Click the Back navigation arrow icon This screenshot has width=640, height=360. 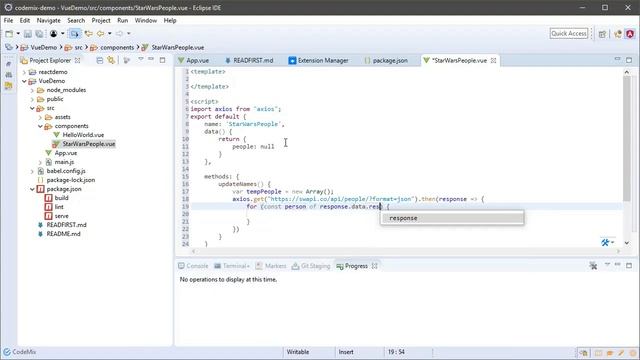(x=100, y=33)
